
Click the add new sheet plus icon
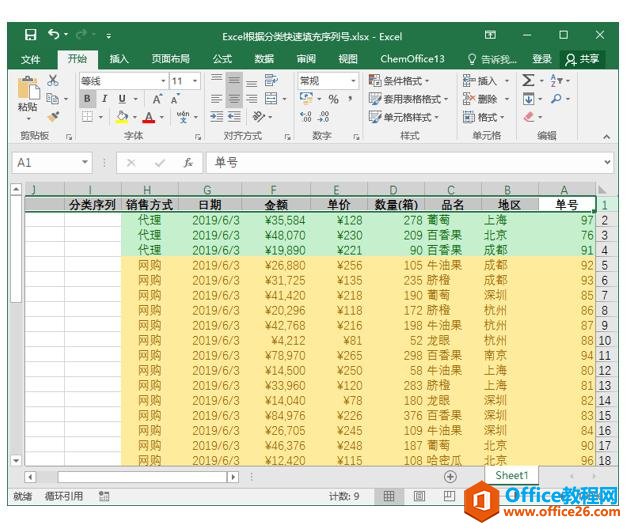(x=450, y=477)
